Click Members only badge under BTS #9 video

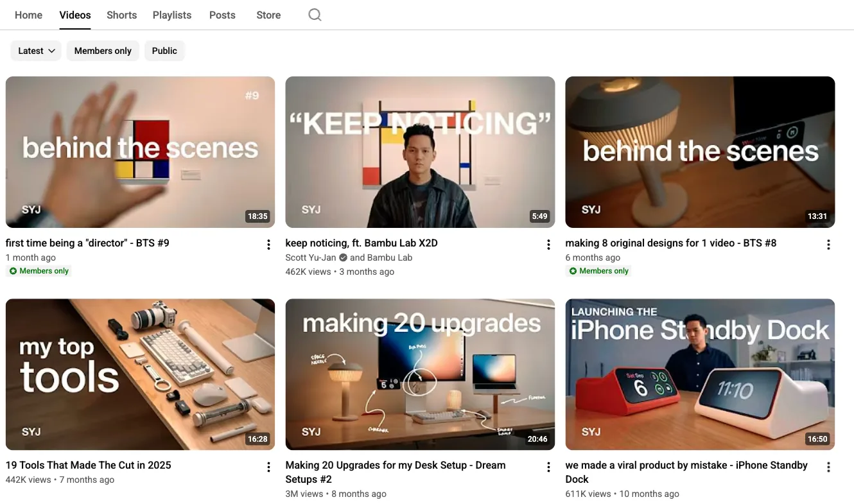point(39,271)
